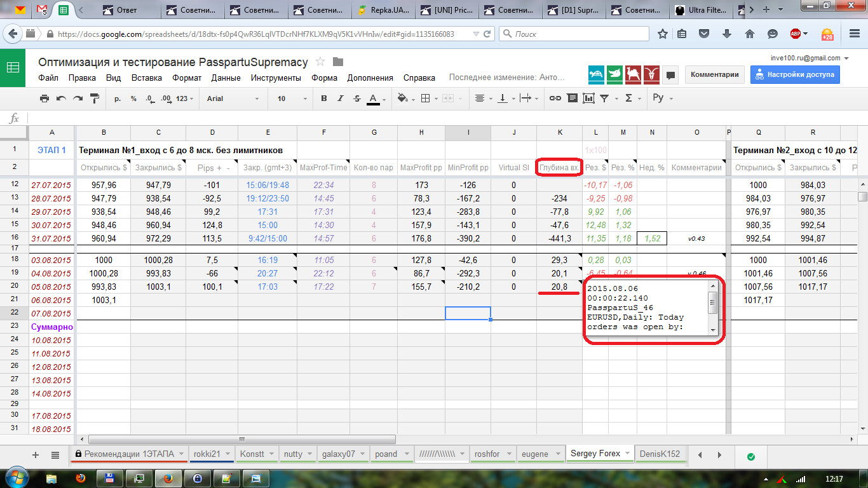The image size is (868, 488).
Task: Open the text color picker
Action: coord(376,98)
